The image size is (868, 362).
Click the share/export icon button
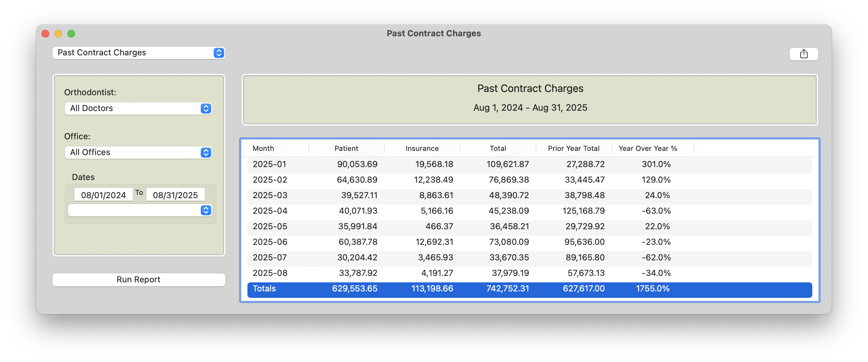tap(803, 54)
